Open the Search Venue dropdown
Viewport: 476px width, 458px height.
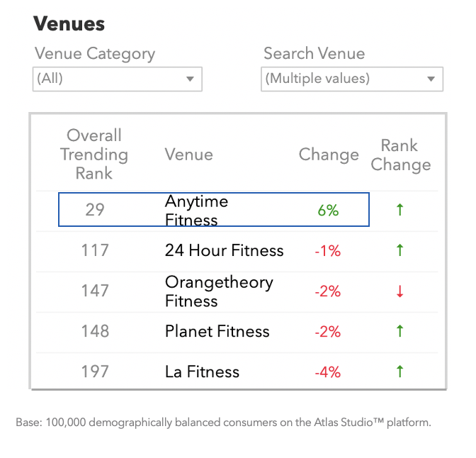(352, 79)
